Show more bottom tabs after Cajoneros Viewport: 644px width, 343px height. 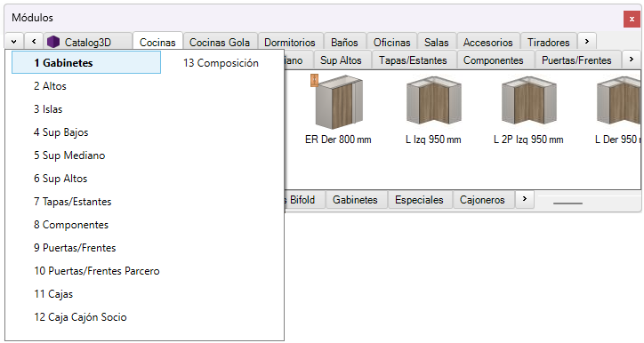click(525, 199)
